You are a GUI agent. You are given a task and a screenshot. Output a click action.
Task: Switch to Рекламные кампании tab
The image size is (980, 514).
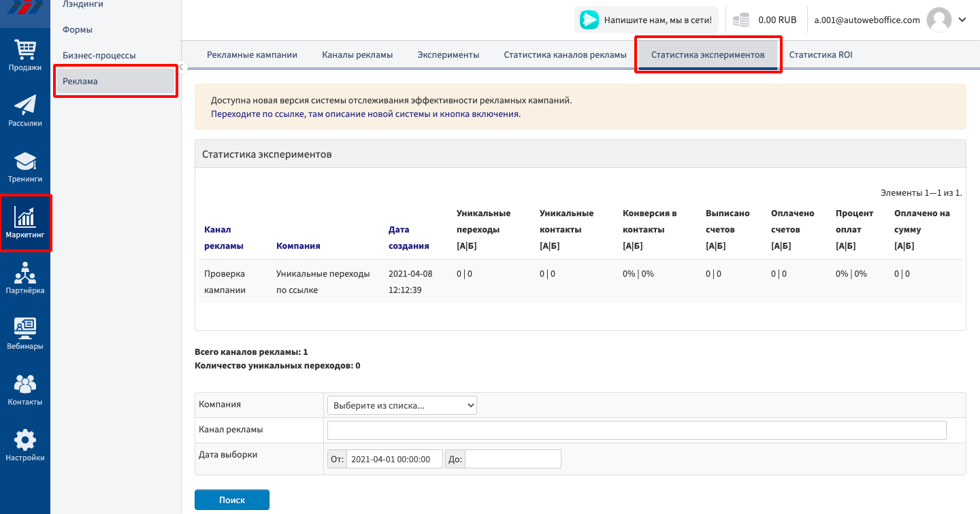[252, 55]
